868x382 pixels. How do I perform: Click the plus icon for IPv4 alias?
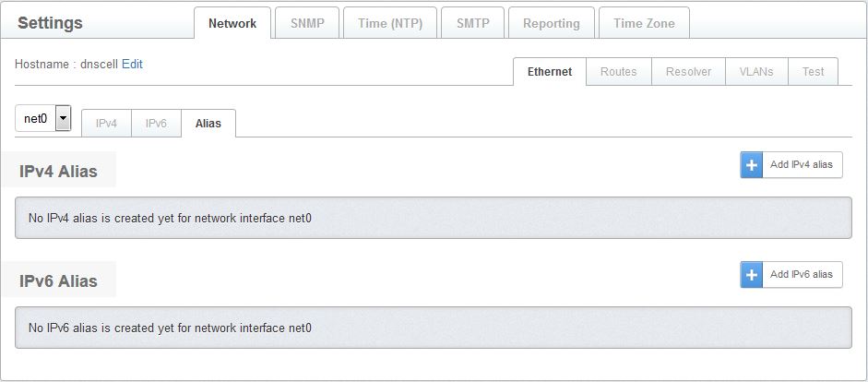(x=752, y=165)
